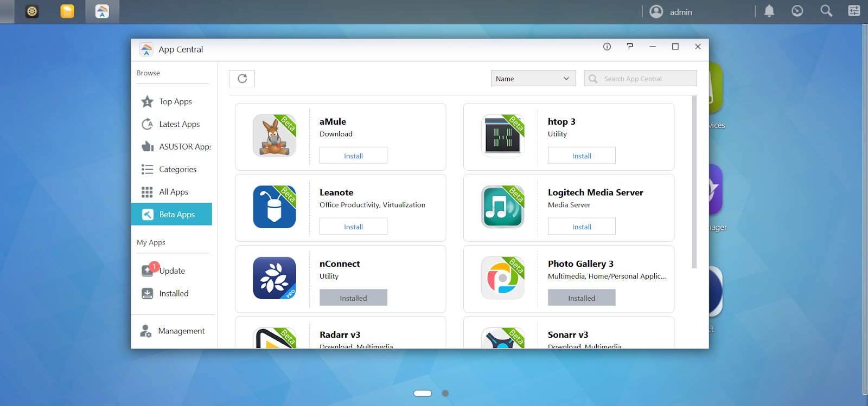This screenshot has width=868, height=406.
Task: Click "Multimedia, Home/Personal Applic..." text
Action: click(x=607, y=276)
